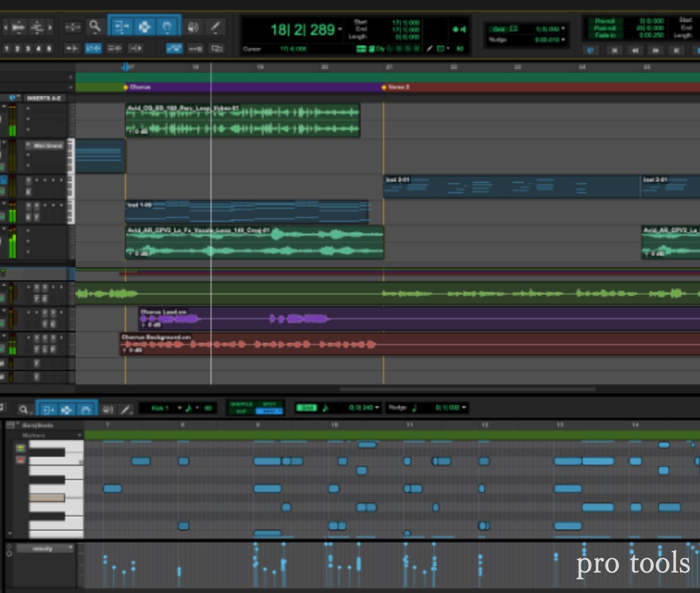Select Shuffle edit mode in MIDI editor
This screenshot has height=593, width=700.
(x=241, y=404)
